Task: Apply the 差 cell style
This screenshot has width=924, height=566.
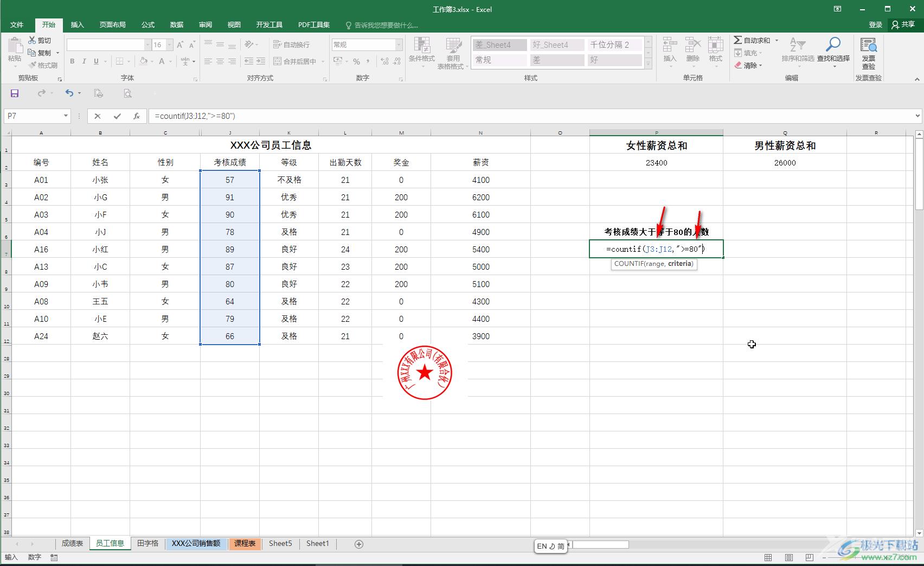Action: 557,60
